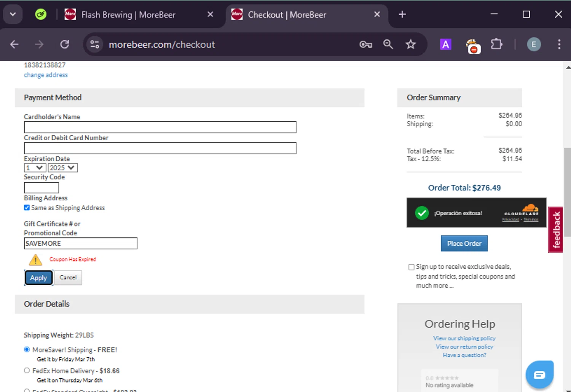Open Chrome's three-dot menu
Viewport: 571px width, 392px height.
(x=559, y=44)
